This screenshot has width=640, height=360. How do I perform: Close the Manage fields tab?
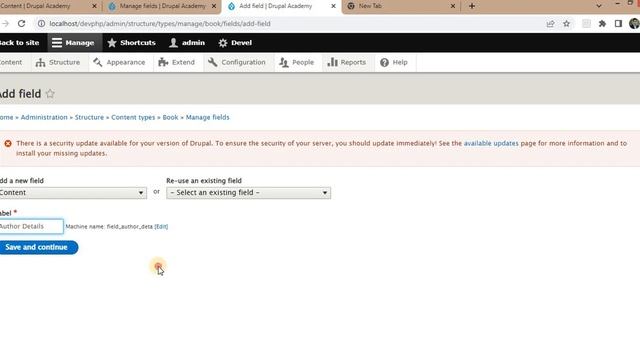tap(214, 6)
